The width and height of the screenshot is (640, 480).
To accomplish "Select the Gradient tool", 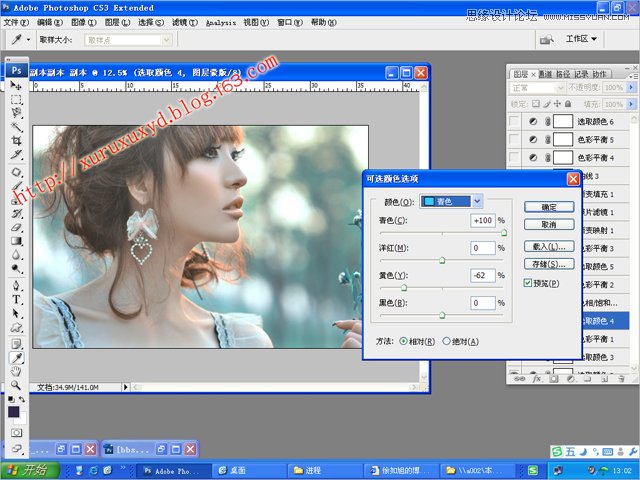I will [16, 241].
